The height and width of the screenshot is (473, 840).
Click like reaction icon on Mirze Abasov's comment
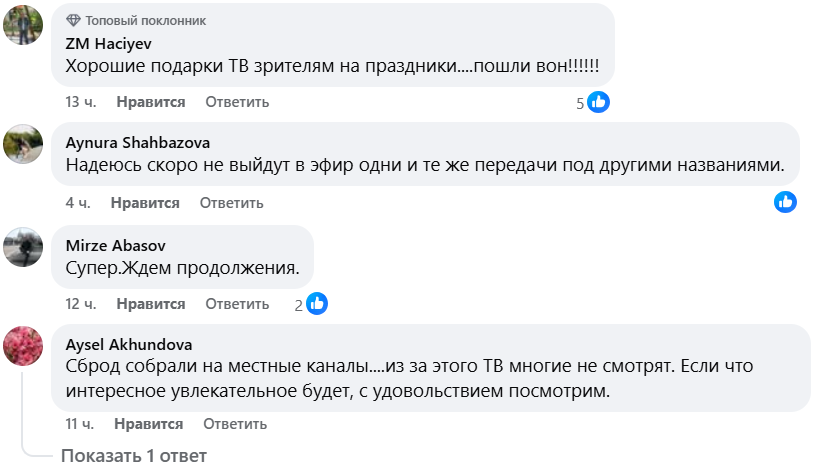[x=317, y=304]
